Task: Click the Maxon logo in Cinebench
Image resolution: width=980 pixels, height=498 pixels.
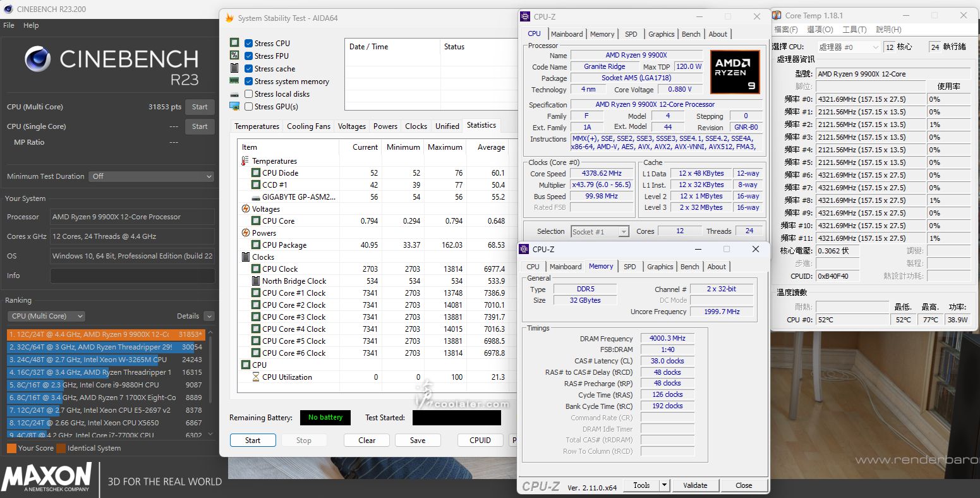Action: point(48,478)
